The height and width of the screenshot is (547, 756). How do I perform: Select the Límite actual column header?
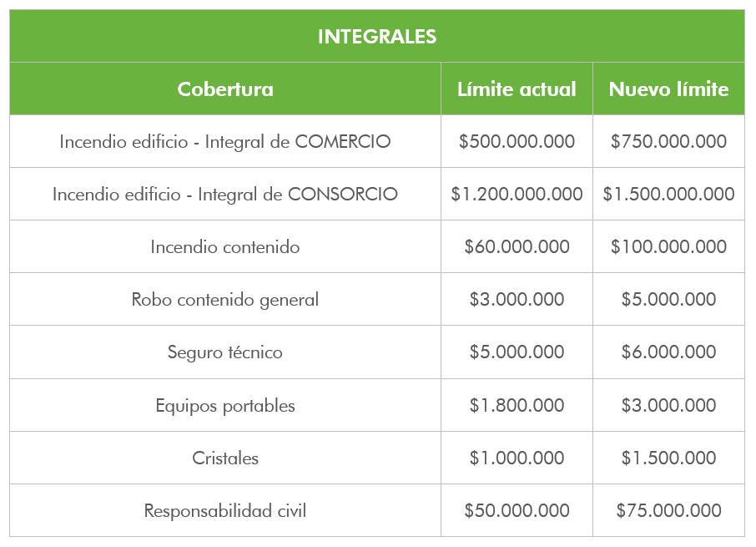pos(517,89)
